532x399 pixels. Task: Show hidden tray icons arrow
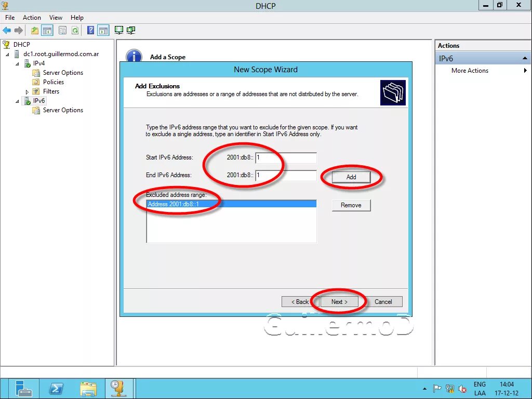pos(425,389)
